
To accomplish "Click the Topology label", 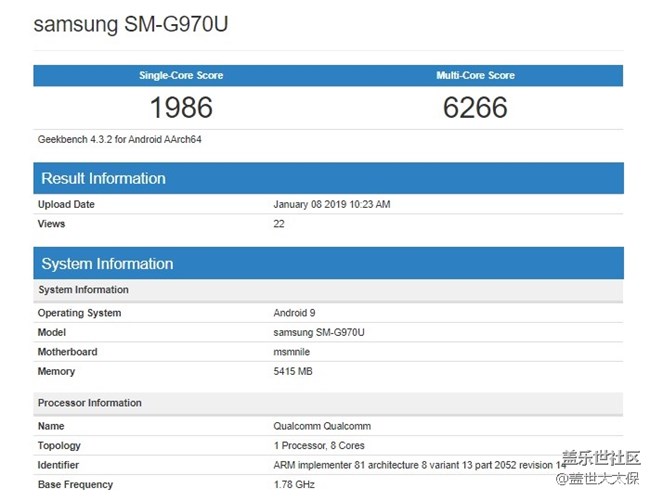I will (x=59, y=445).
